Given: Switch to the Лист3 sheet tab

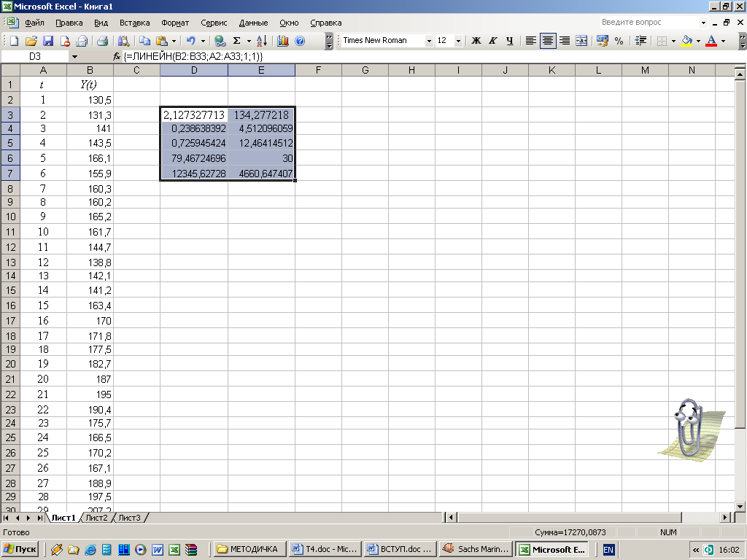Looking at the screenshot, I should click(x=130, y=518).
